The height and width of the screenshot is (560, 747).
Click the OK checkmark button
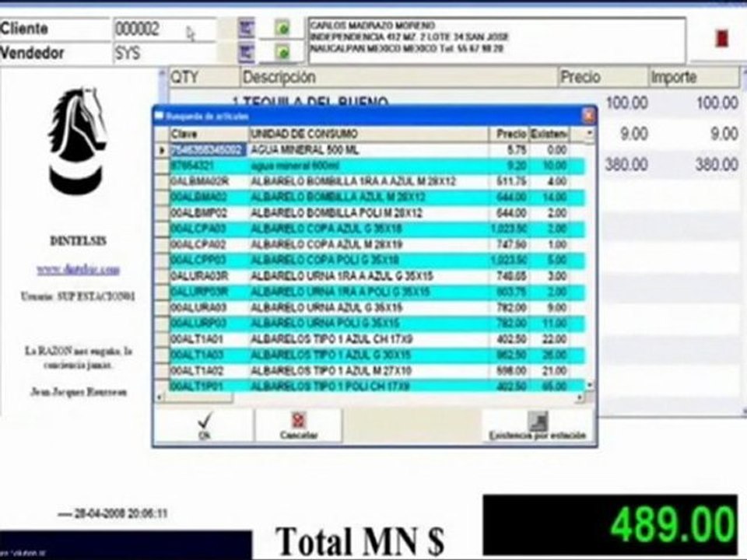[204, 425]
